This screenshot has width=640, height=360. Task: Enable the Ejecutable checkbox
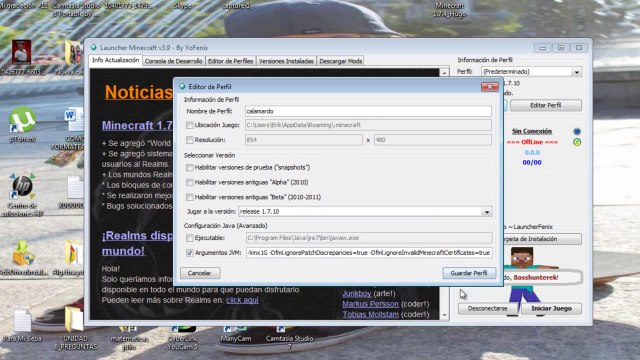189,238
